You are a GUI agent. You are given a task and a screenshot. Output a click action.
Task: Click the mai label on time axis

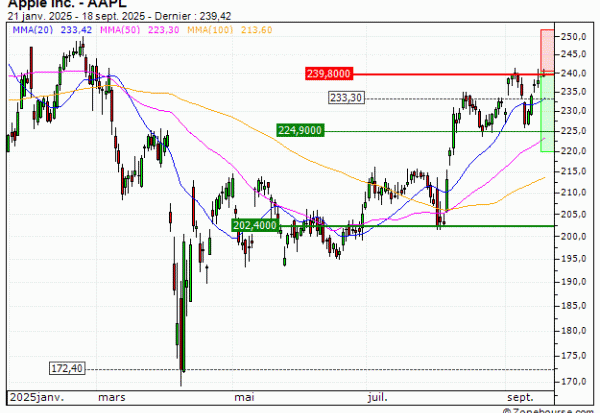tap(242, 395)
